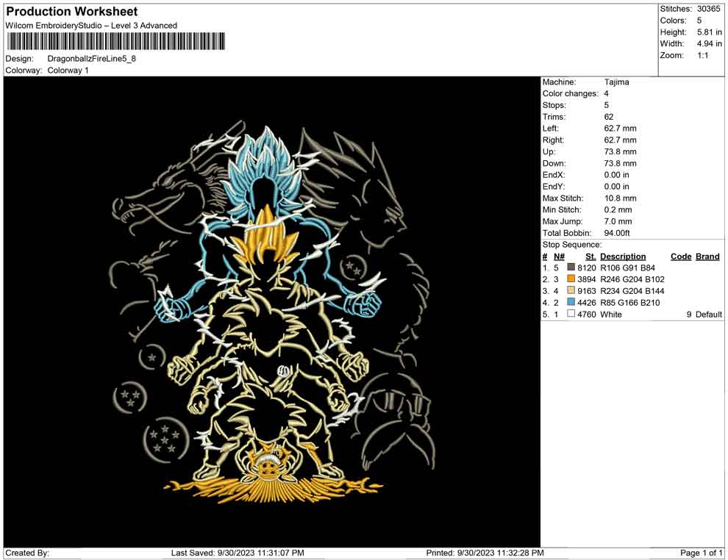
Task: Select min stitch value "0.2 mm"
Action: click(x=618, y=209)
